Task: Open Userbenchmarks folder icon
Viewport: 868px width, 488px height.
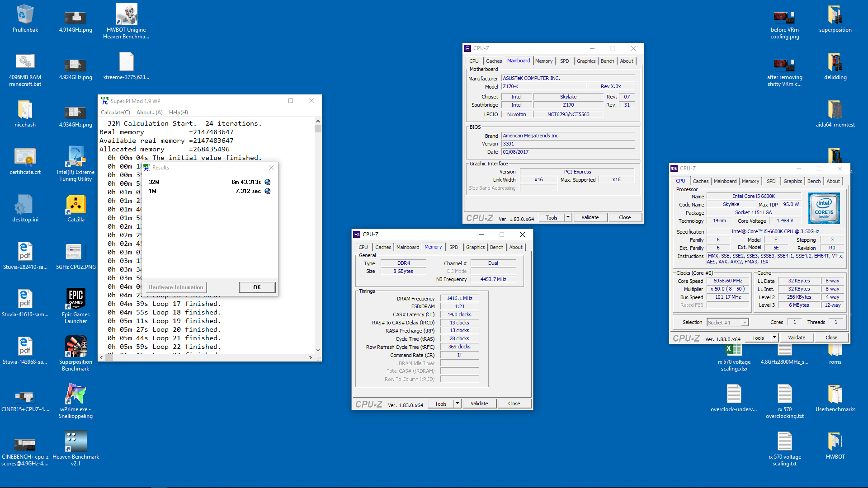Action: tap(835, 394)
